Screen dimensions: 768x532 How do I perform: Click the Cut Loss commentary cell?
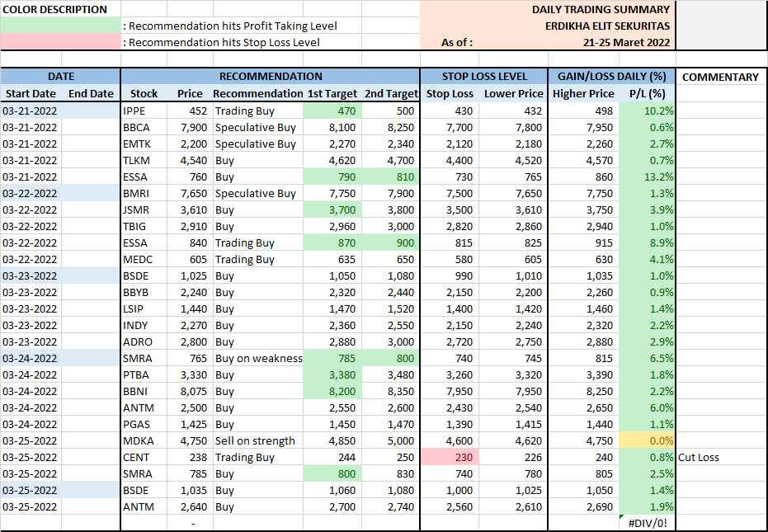click(720, 457)
